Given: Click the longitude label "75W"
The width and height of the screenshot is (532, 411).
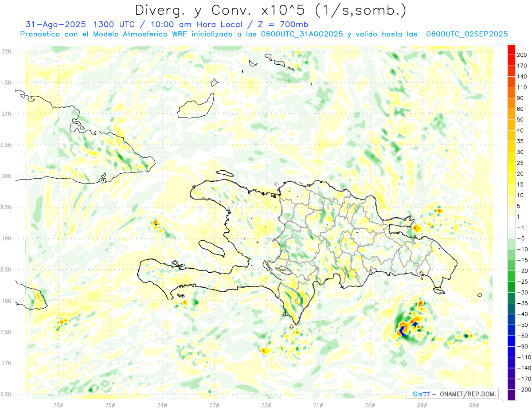Looking at the screenshot, I should [110, 404].
